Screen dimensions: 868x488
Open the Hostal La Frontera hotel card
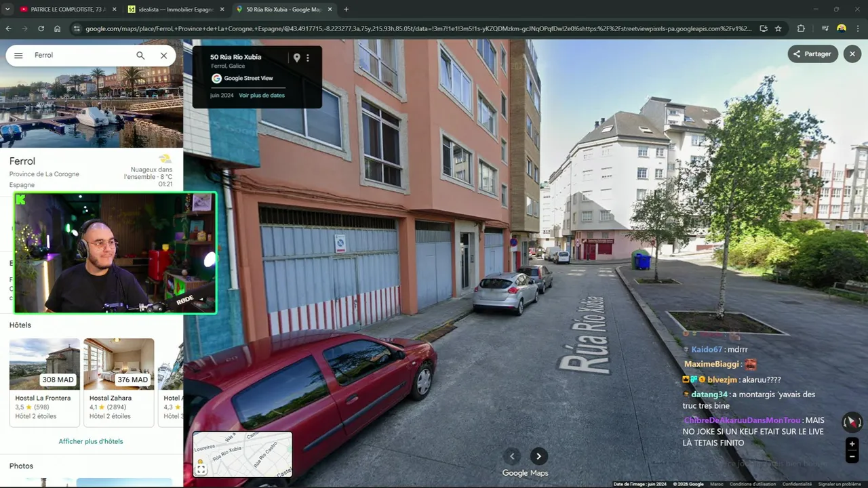tap(45, 382)
